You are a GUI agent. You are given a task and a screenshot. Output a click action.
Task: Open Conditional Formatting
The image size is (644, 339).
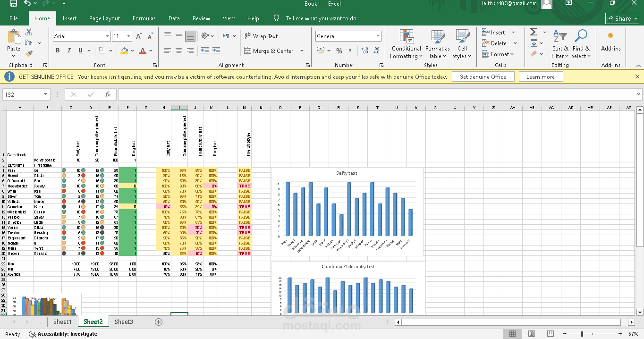(406, 44)
